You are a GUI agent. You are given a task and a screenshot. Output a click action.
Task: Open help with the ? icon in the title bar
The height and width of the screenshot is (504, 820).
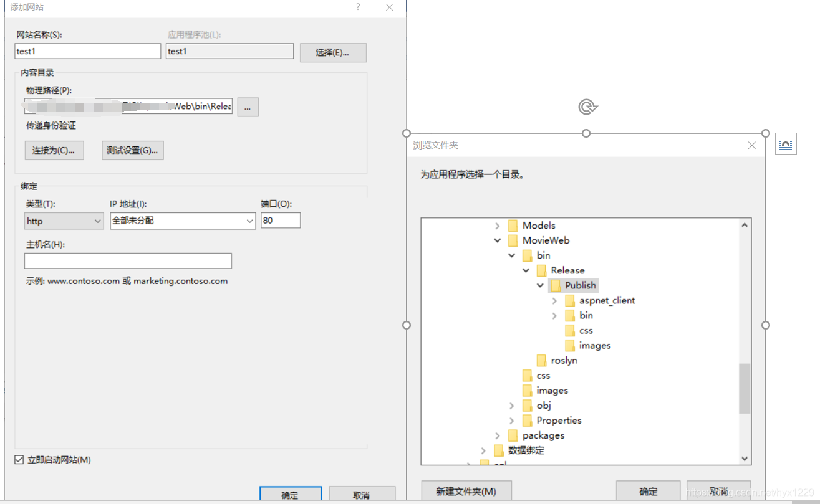[358, 7]
